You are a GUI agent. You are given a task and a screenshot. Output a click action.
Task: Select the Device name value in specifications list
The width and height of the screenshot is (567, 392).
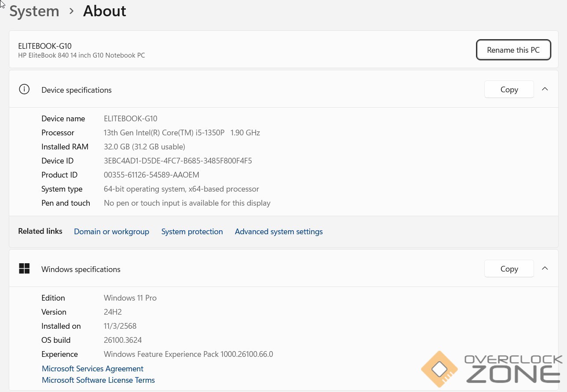(x=130, y=119)
